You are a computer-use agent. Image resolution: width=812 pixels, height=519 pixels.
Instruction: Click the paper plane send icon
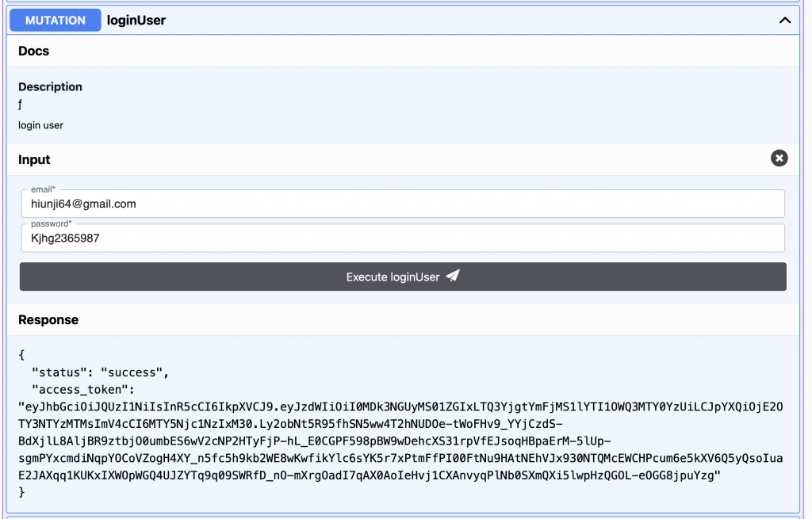pyautogui.click(x=453, y=275)
